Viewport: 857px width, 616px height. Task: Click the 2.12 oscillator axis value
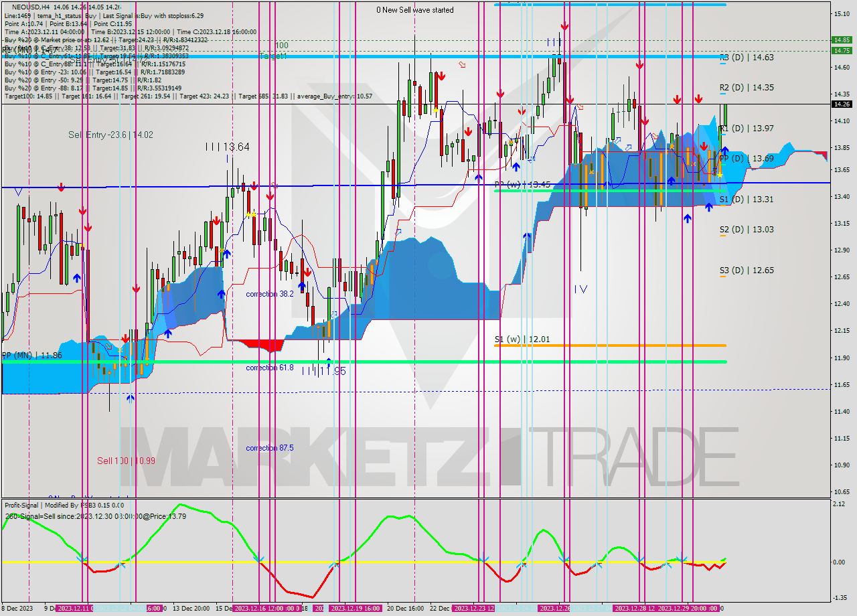839,504
